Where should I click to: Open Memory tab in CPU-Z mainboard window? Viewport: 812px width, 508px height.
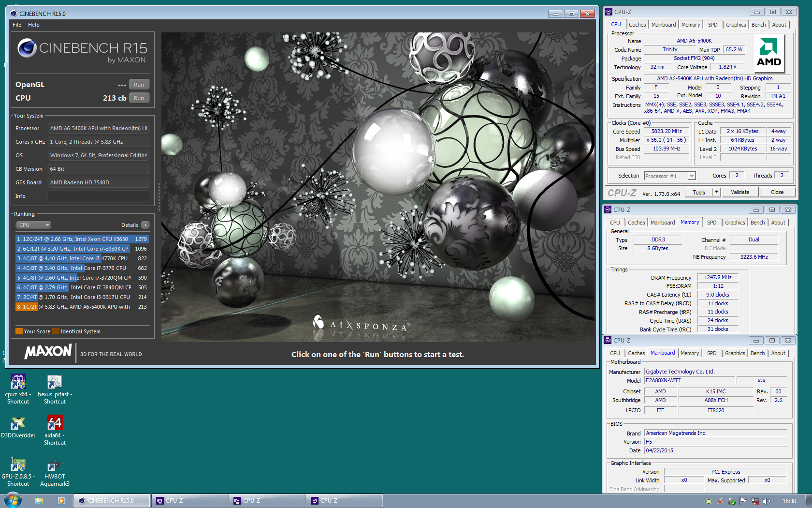click(x=690, y=353)
